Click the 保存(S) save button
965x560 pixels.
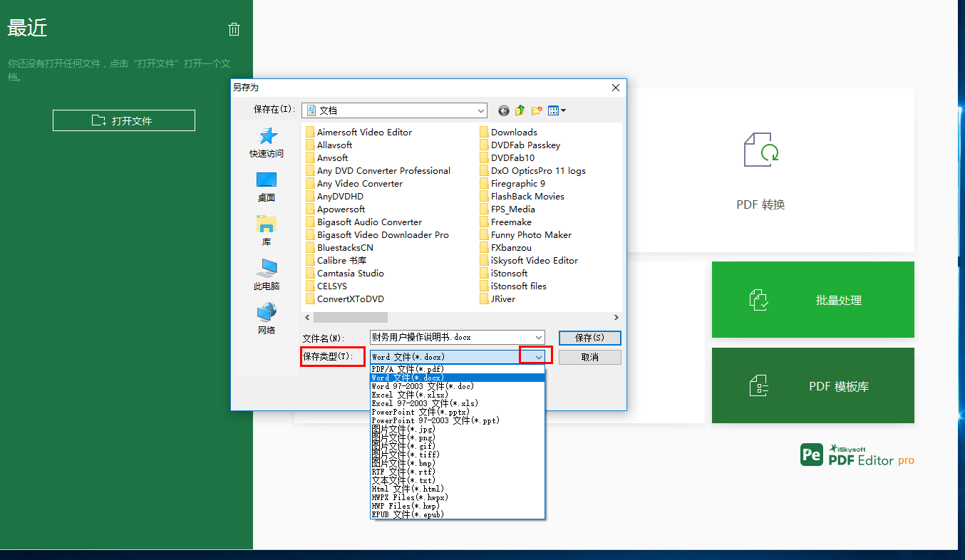tap(589, 337)
